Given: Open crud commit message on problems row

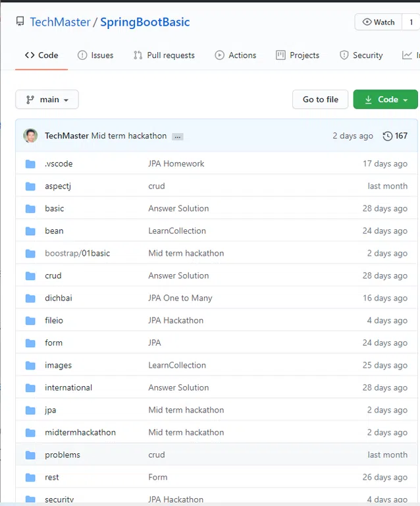Looking at the screenshot, I should coord(157,455).
